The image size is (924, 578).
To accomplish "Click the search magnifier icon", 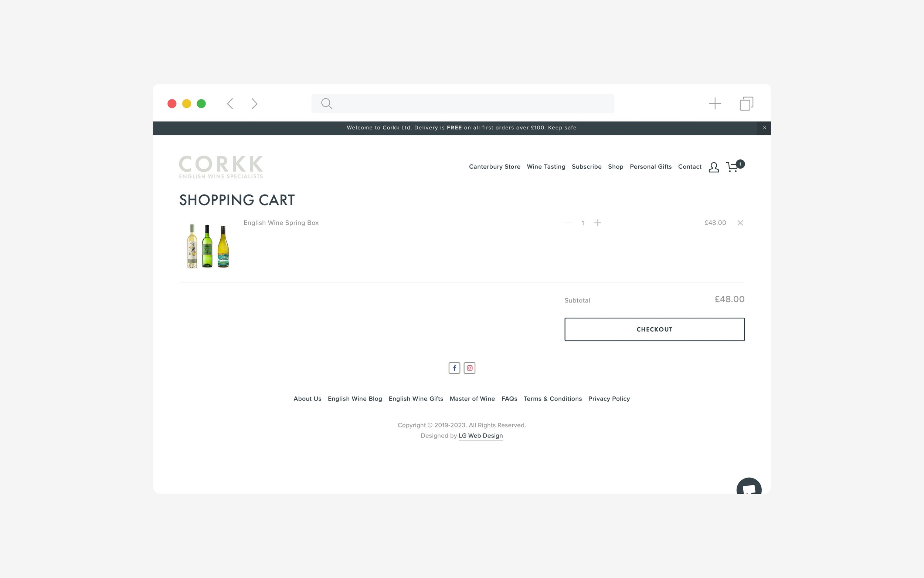I will tap(327, 103).
